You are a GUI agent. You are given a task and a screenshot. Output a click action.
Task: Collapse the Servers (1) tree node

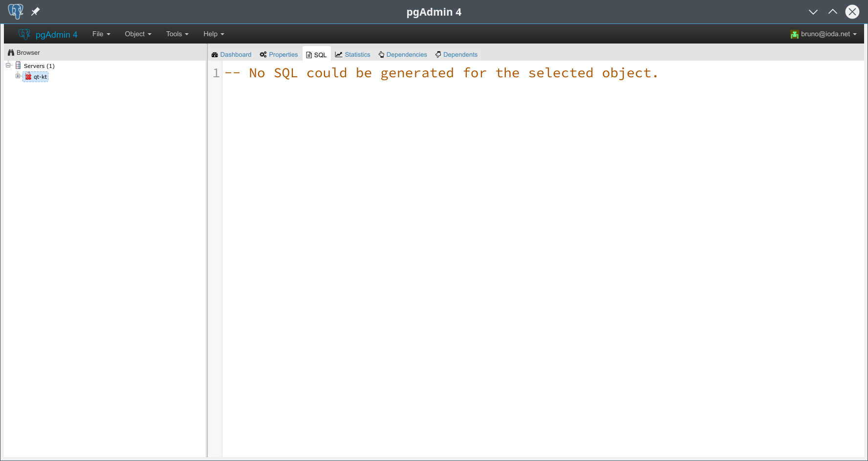(8, 66)
